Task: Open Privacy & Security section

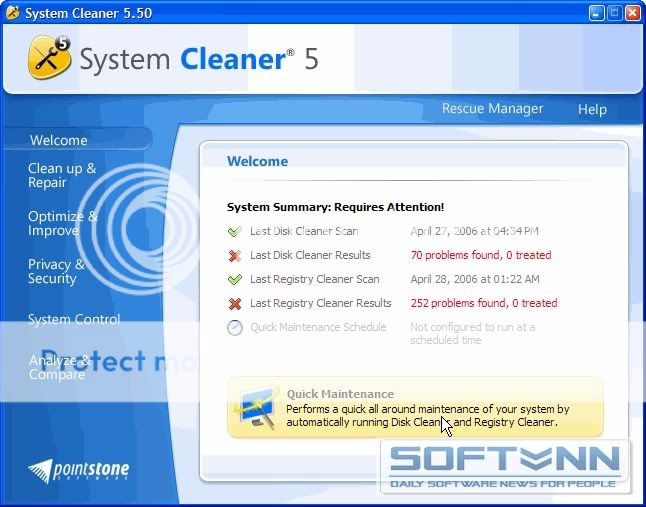Action: tap(56, 271)
